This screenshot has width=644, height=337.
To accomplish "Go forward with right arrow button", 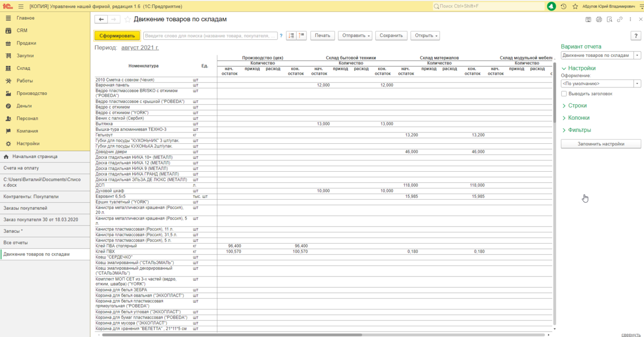I will point(114,19).
